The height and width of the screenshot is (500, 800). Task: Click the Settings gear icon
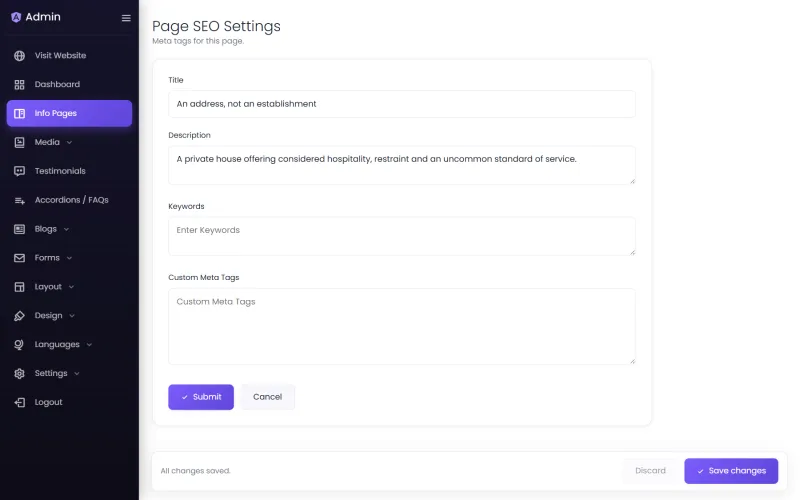point(19,373)
